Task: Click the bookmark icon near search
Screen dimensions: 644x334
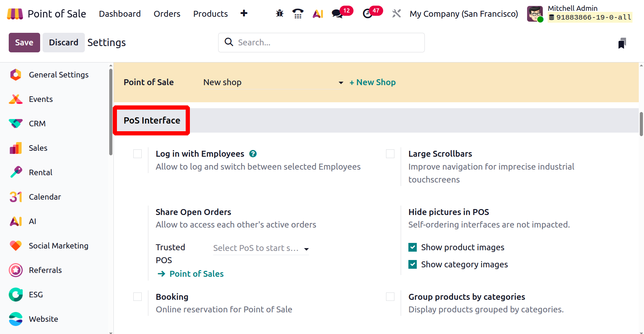Action: pyautogui.click(x=622, y=43)
